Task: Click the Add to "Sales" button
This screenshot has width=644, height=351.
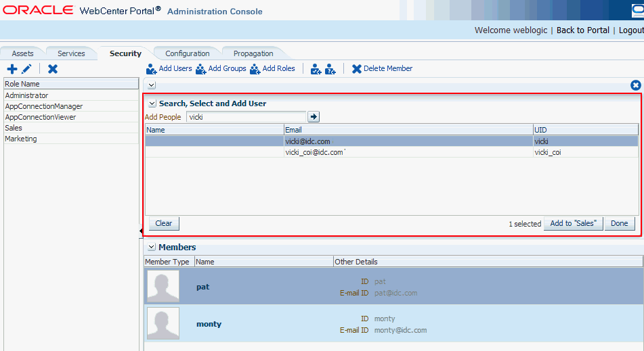Action: point(574,223)
